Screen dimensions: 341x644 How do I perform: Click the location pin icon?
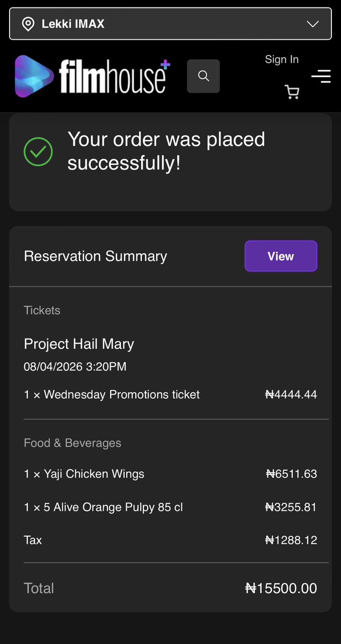28,24
